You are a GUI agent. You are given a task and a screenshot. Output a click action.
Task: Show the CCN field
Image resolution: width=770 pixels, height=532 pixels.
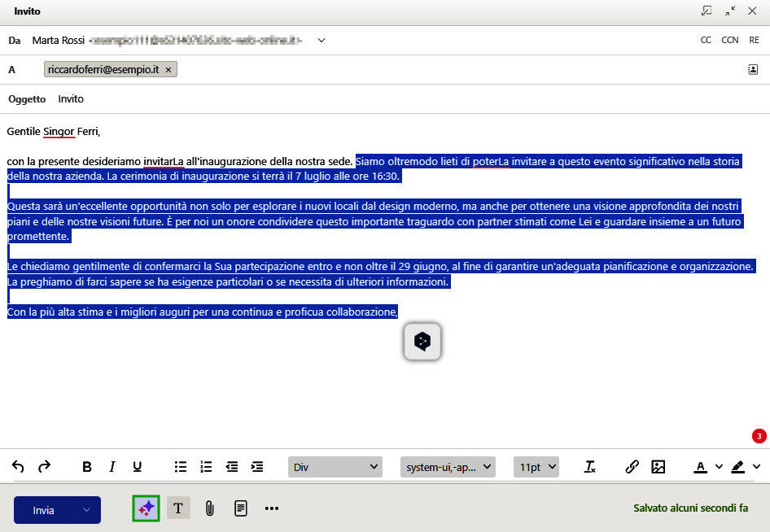[x=730, y=40]
